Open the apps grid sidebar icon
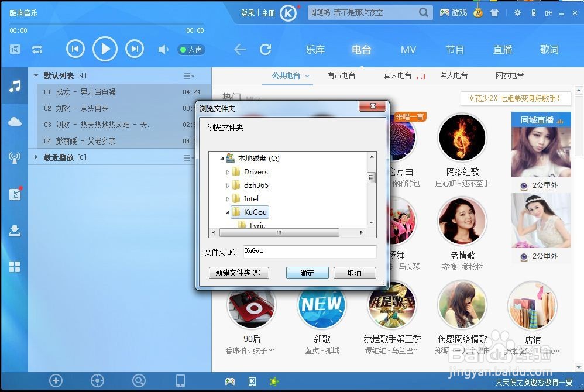 [x=15, y=266]
